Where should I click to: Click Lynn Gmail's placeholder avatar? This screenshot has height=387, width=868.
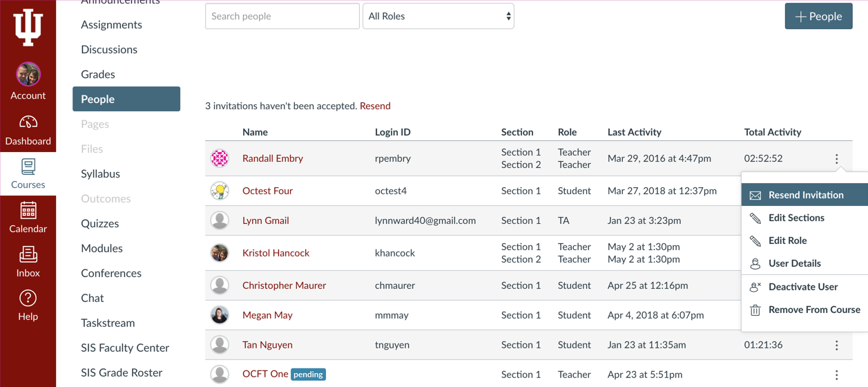(220, 220)
